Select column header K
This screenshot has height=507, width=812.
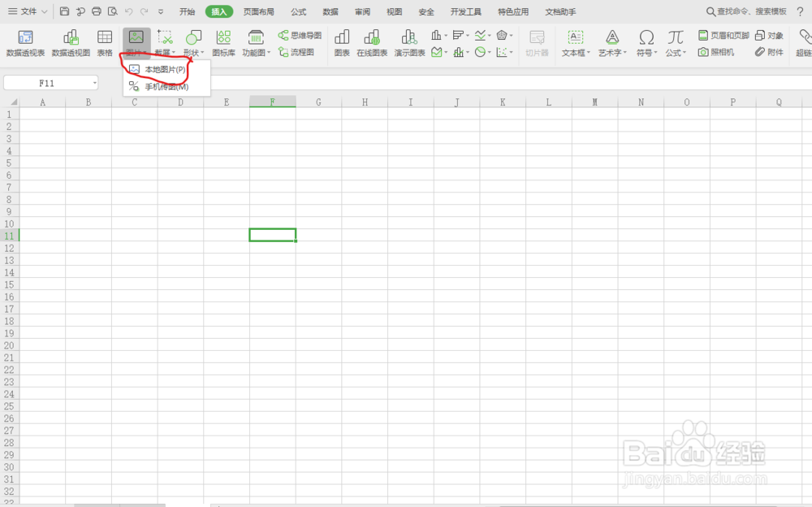[503, 102]
